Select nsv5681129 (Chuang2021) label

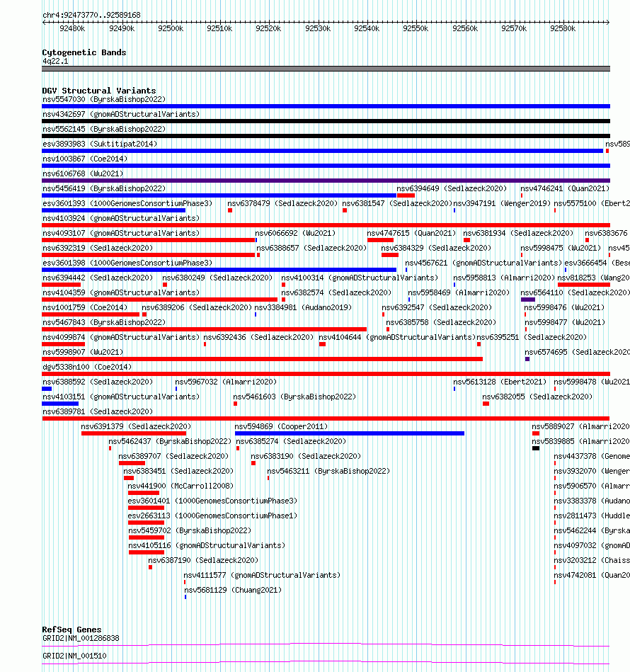point(233,590)
